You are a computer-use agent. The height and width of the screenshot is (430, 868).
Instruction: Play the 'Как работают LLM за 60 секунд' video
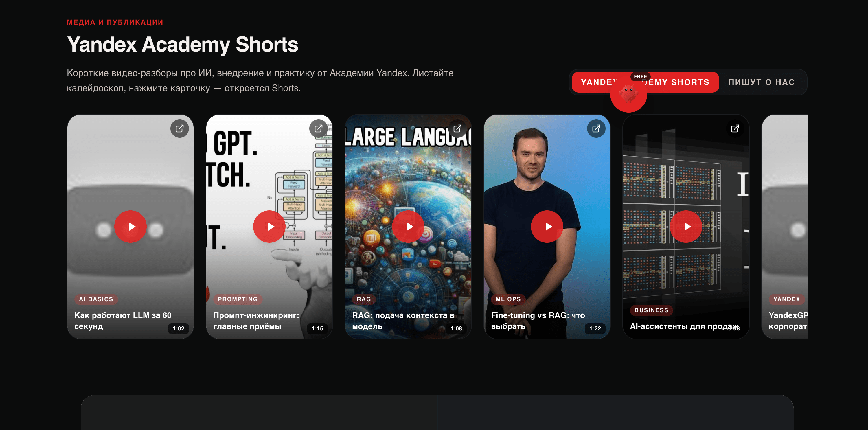130,227
